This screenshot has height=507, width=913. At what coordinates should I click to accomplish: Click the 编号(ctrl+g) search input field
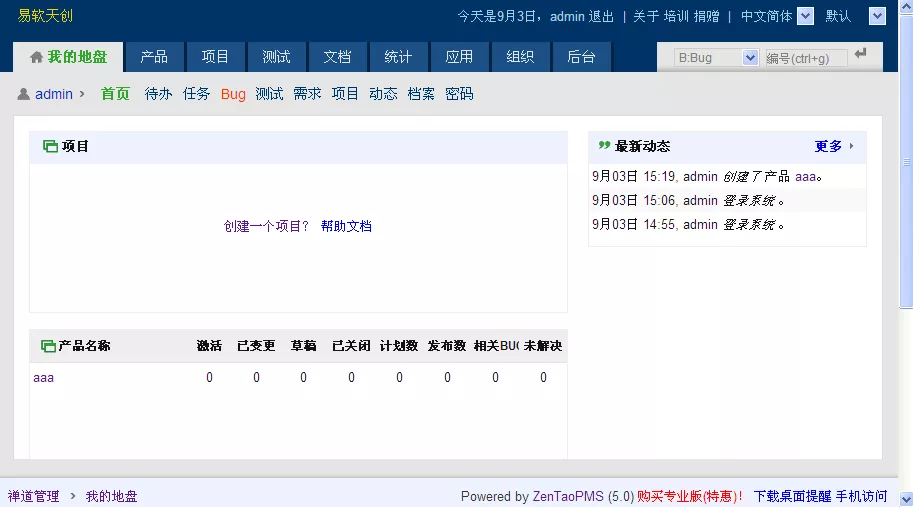pyautogui.click(x=806, y=58)
